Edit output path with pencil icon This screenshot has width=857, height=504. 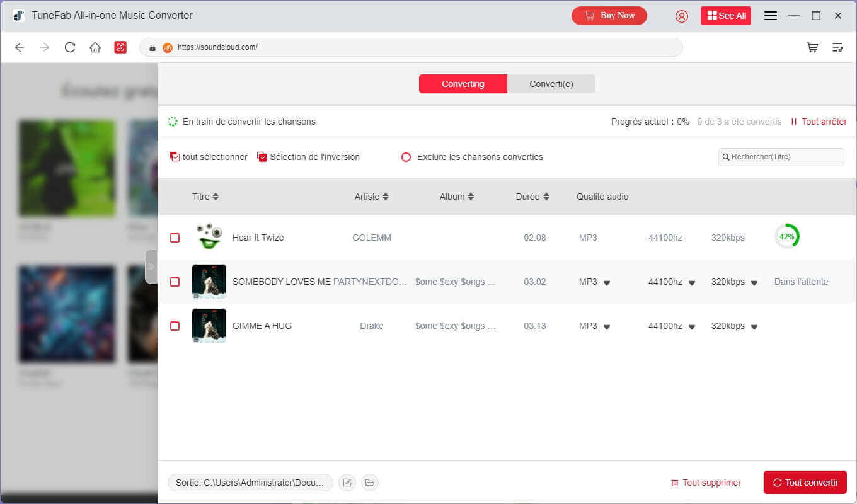click(347, 483)
